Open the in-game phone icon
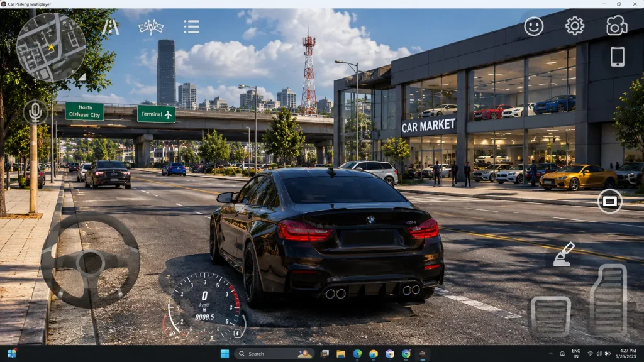The width and height of the screenshot is (644, 362). [x=618, y=57]
